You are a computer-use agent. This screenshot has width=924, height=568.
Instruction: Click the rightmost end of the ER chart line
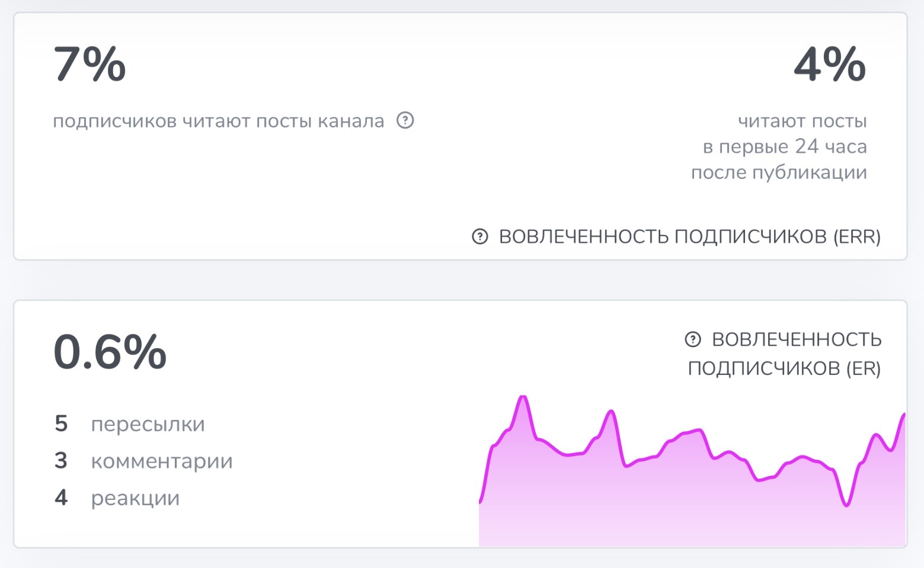(x=904, y=415)
